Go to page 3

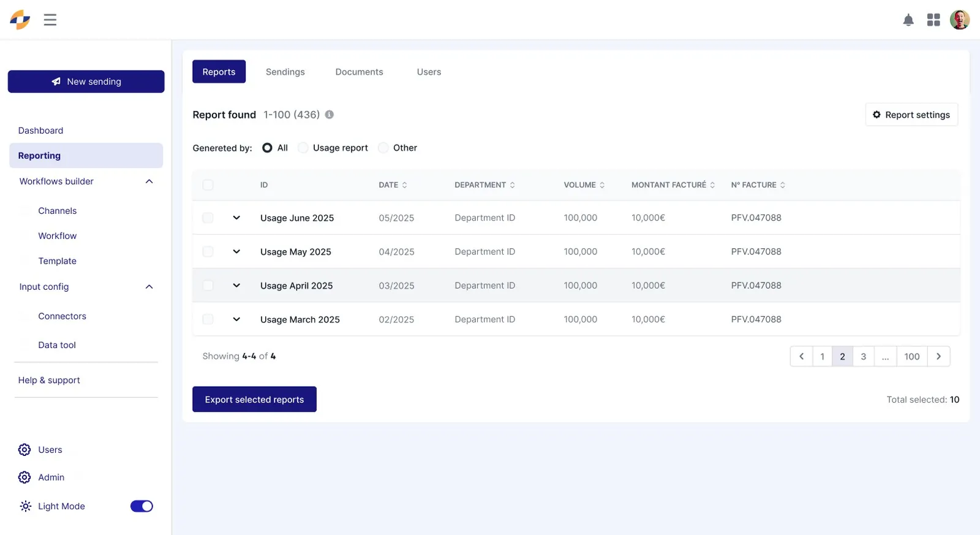863,357
